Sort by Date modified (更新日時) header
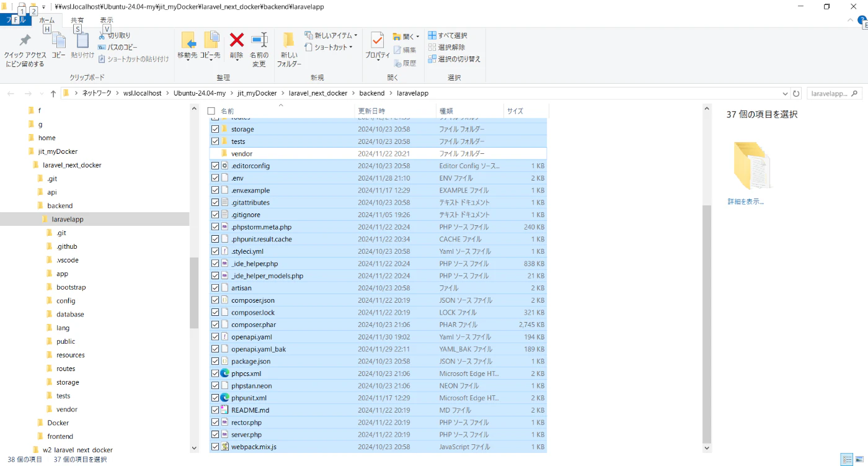 396,111
